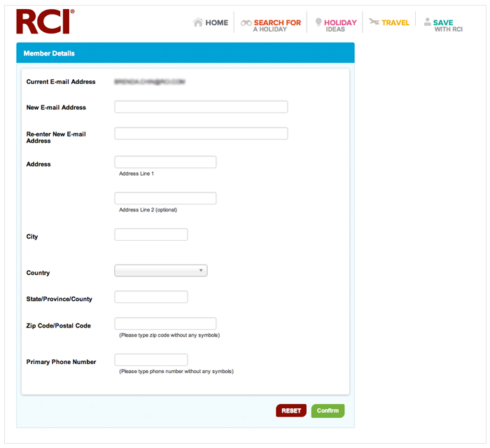Click the Re-enter New E-mail Address field
The image size is (490, 448).
click(201, 134)
